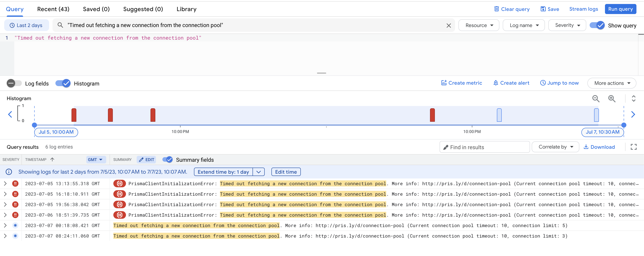Open the Severity filter dropdown

click(x=567, y=25)
